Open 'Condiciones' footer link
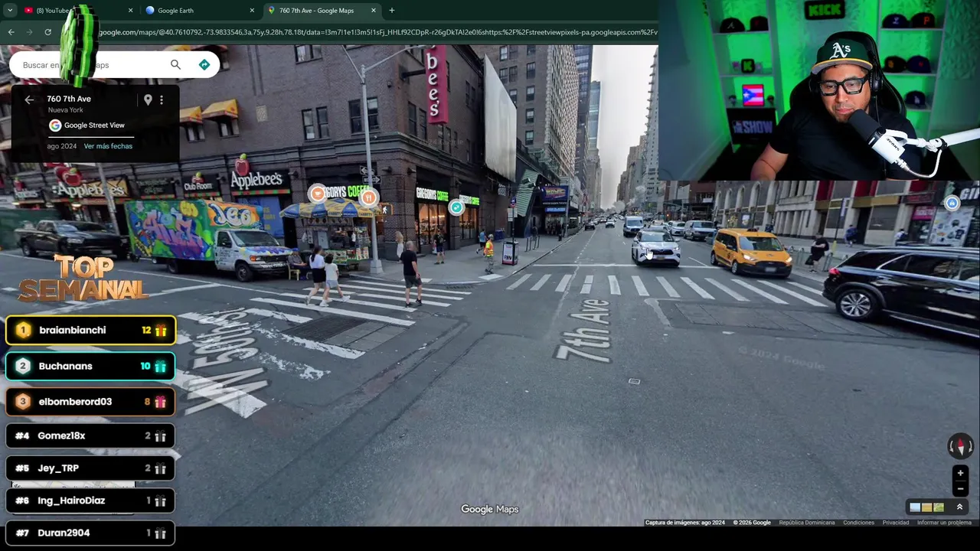Screen dimensions: 980x551 coord(858,523)
